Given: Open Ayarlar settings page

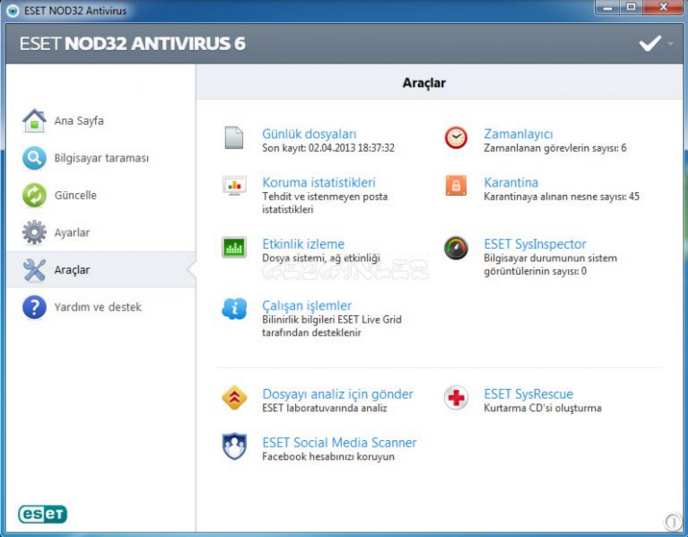Looking at the screenshot, I should (71, 232).
